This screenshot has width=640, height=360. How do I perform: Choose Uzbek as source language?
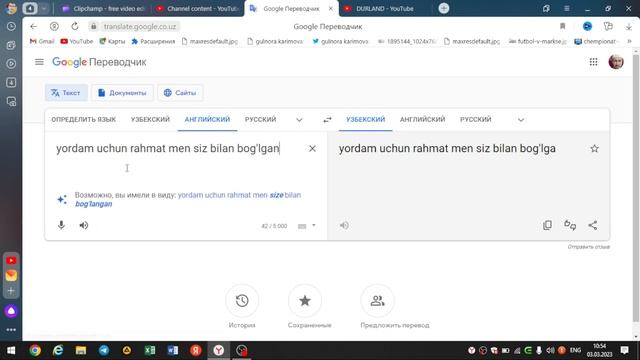tap(150, 120)
